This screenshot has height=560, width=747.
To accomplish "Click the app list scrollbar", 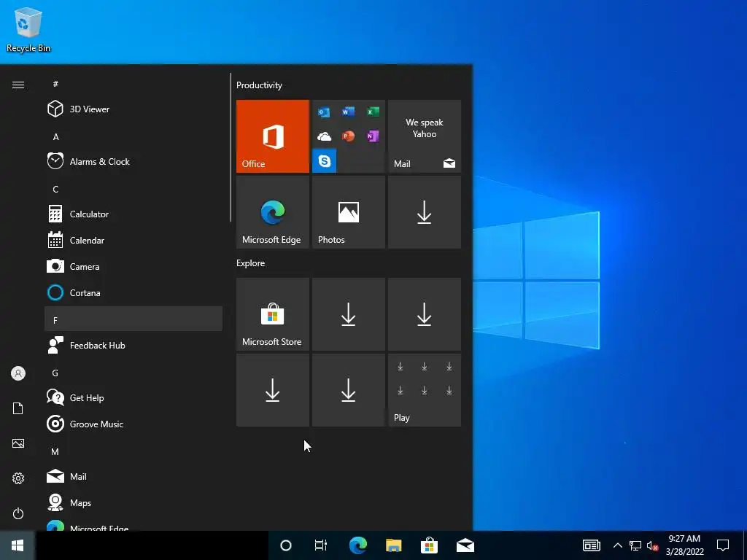I will coord(231,147).
